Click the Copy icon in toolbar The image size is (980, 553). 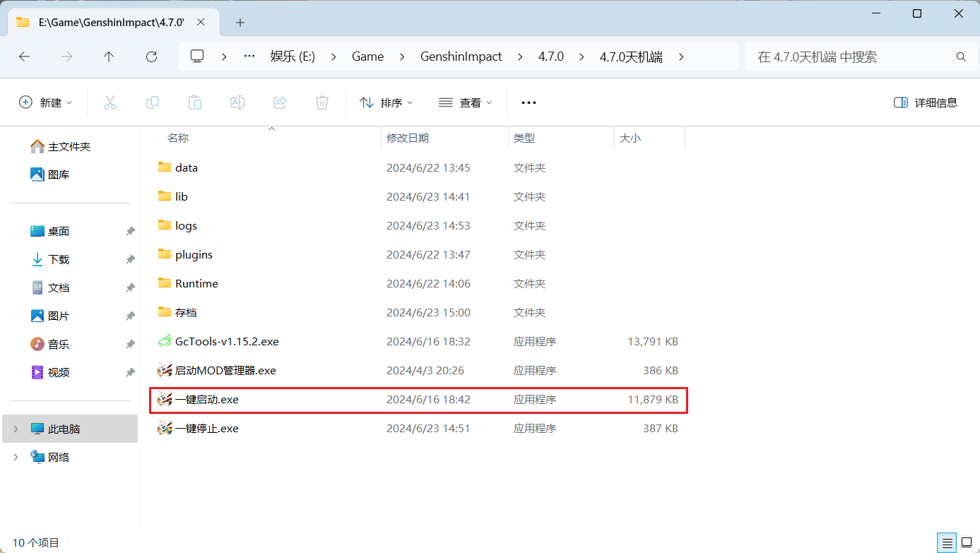click(153, 102)
